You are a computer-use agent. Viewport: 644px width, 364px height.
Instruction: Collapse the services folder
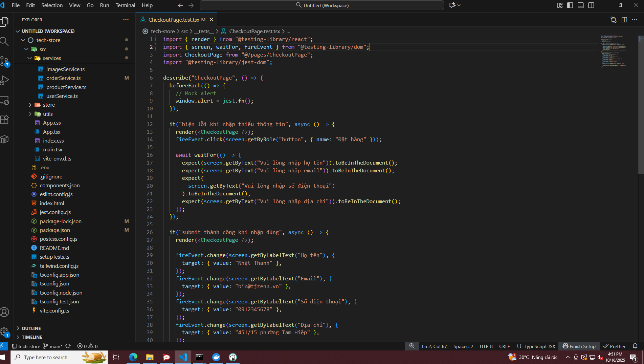[x=52, y=58]
